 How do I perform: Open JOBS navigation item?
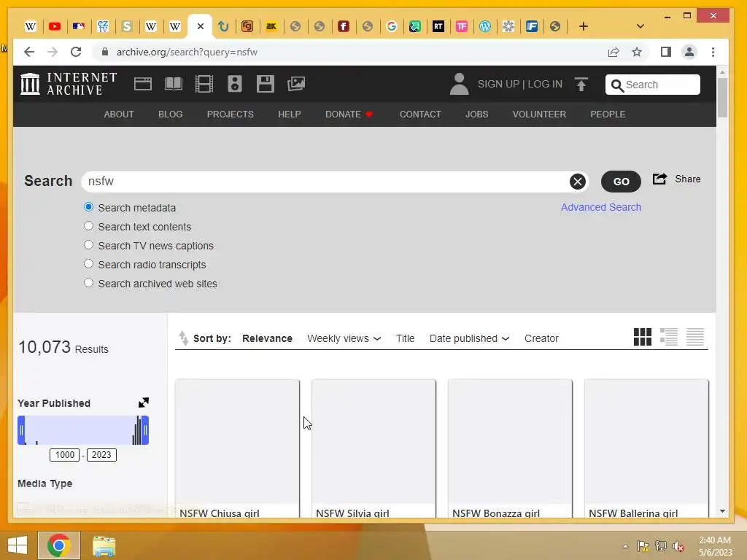click(477, 114)
